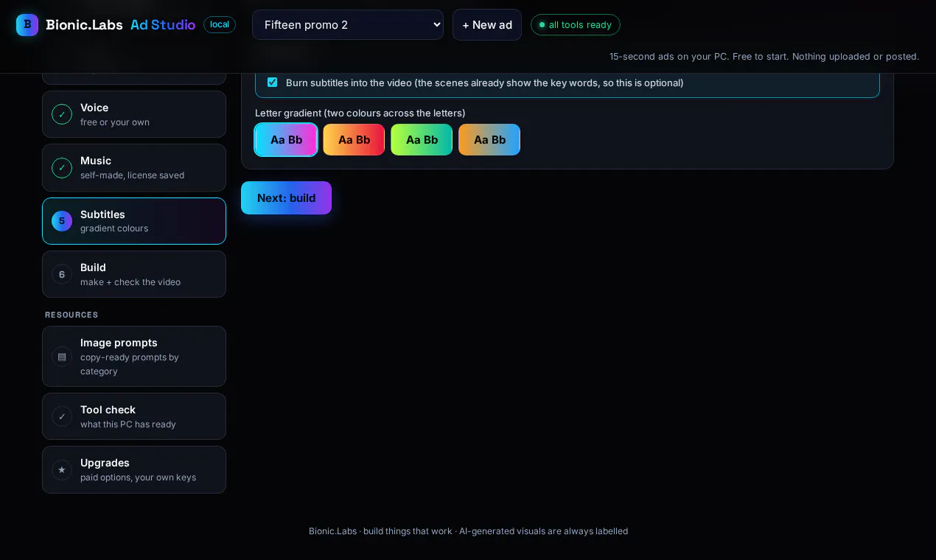This screenshot has height=560, width=936.
Task: Click the 'self-made, license saved' text
Action: tap(132, 175)
